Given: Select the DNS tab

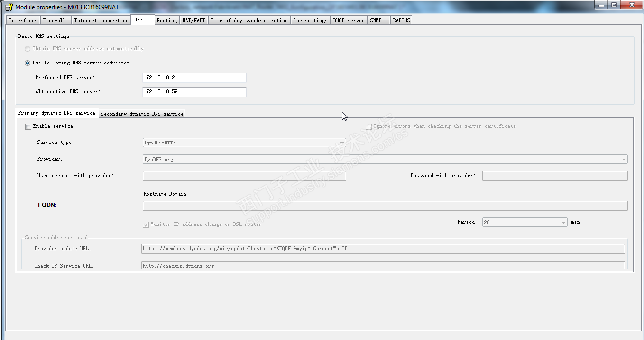Looking at the screenshot, I should tap(142, 19).
